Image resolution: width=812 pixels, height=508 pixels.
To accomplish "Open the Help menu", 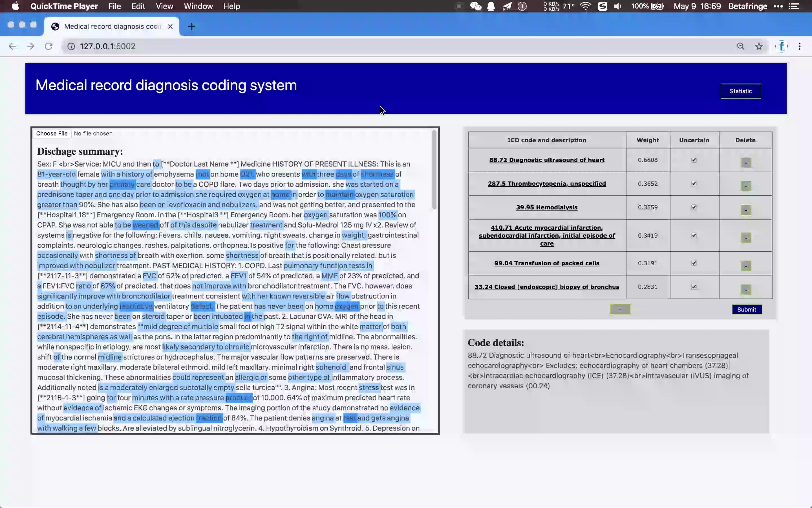I will (x=231, y=6).
